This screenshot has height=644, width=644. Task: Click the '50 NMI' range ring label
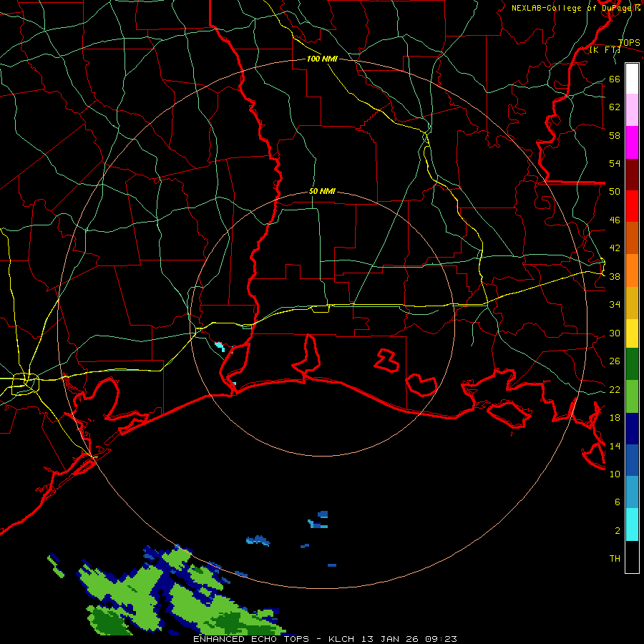click(322, 191)
